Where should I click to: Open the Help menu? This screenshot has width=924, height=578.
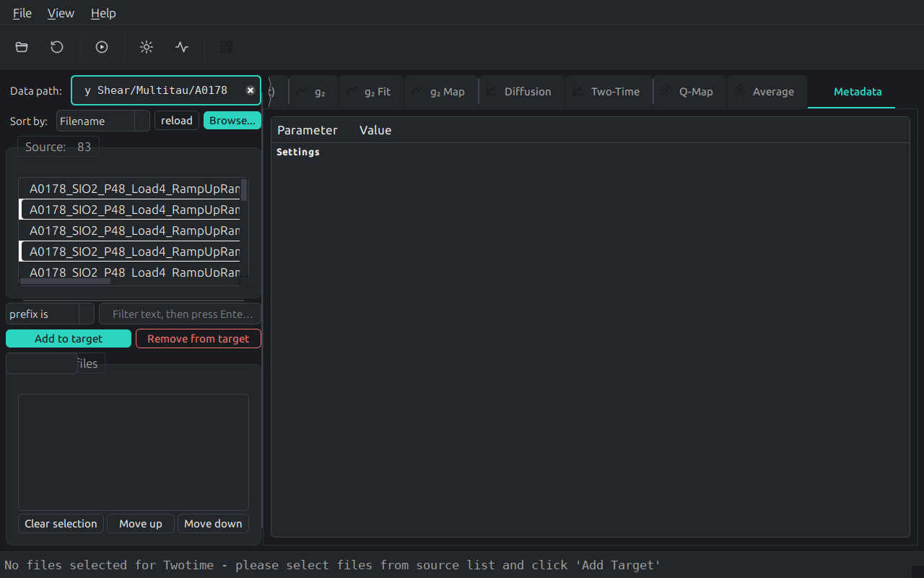click(103, 13)
